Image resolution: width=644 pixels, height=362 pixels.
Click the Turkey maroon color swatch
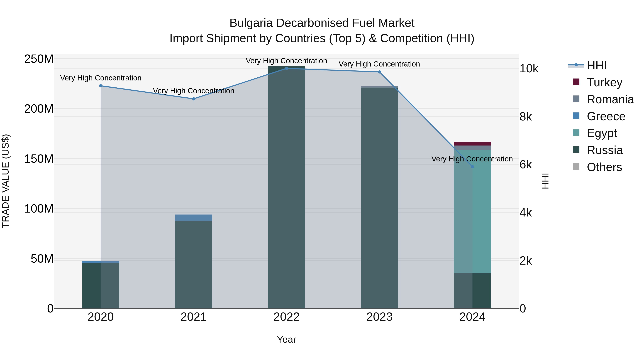coord(576,82)
